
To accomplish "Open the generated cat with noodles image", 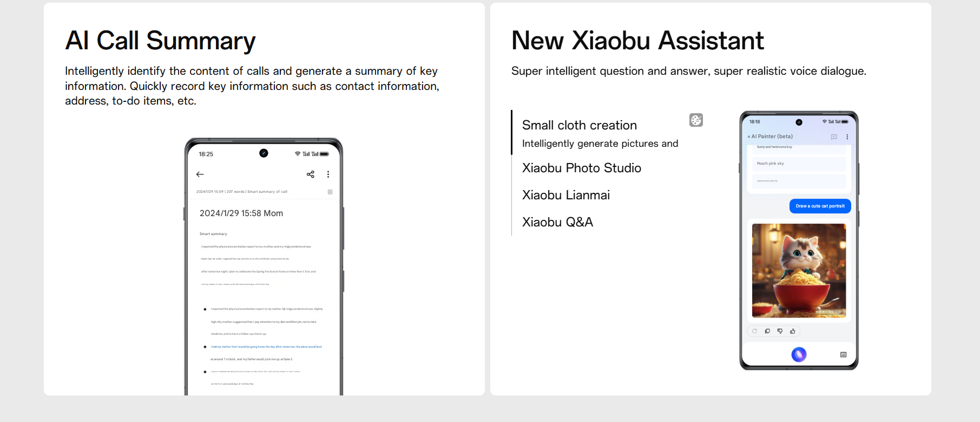I will 799,270.
